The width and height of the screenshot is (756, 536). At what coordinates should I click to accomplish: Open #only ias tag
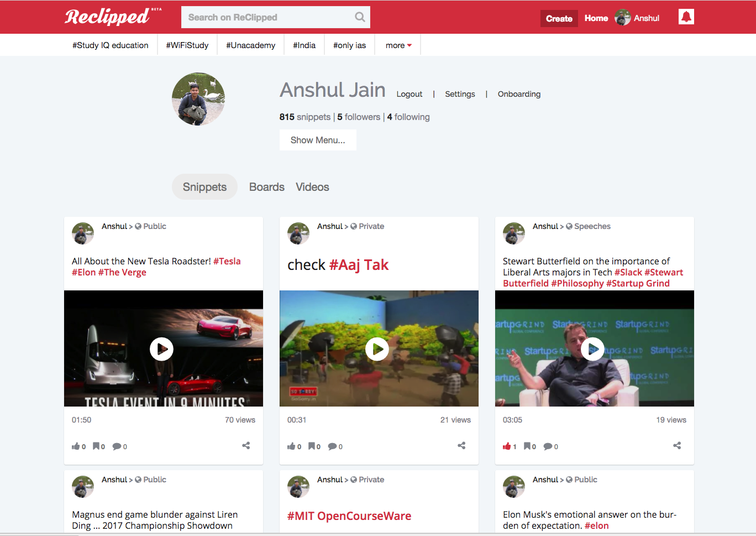(x=349, y=45)
